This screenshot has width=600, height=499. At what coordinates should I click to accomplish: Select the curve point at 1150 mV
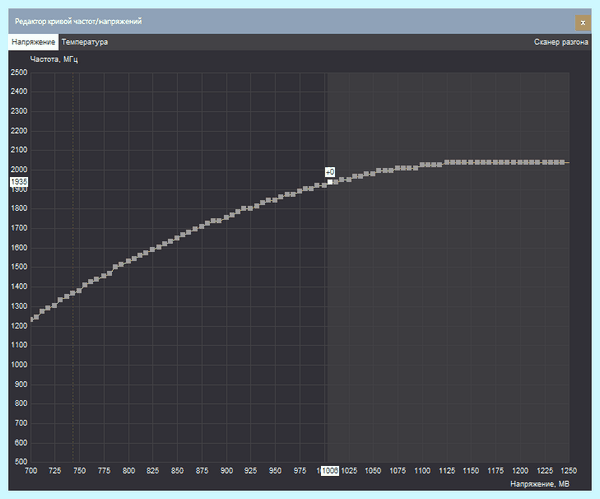point(471,162)
